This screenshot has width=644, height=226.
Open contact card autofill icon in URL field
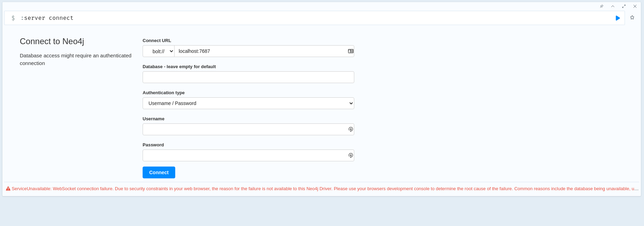[x=351, y=51]
